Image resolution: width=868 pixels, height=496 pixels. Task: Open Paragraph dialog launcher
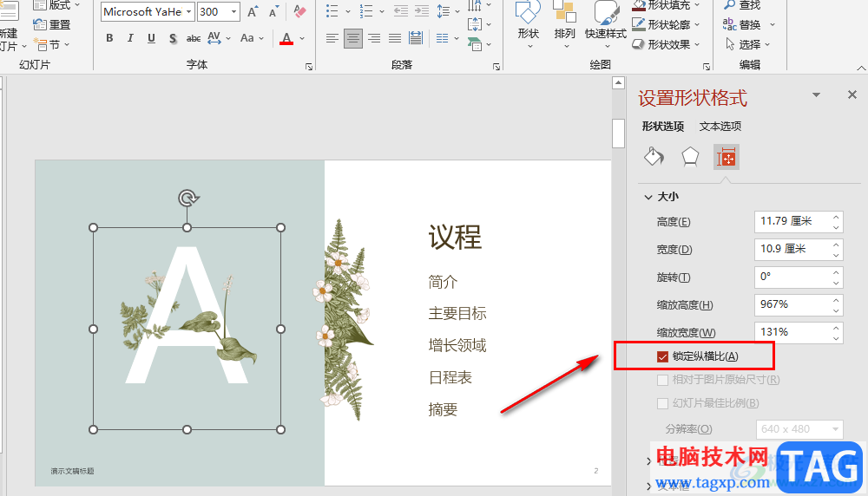pyautogui.click(x=496, y=67)
